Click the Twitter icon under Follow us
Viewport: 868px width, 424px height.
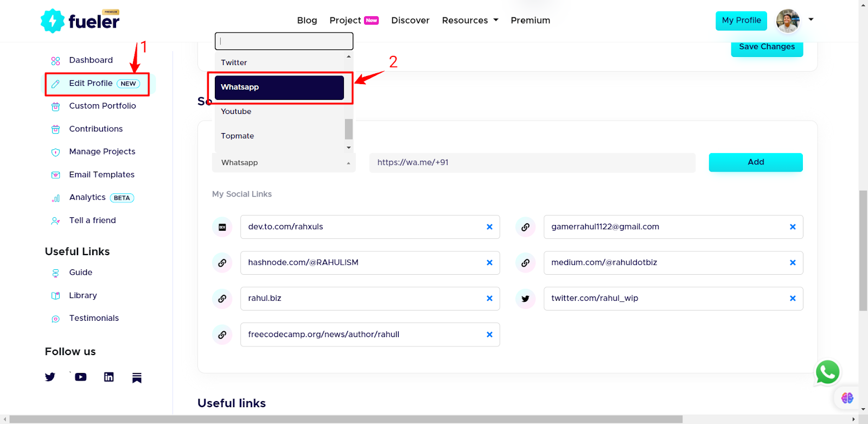[x=50, y=377]
